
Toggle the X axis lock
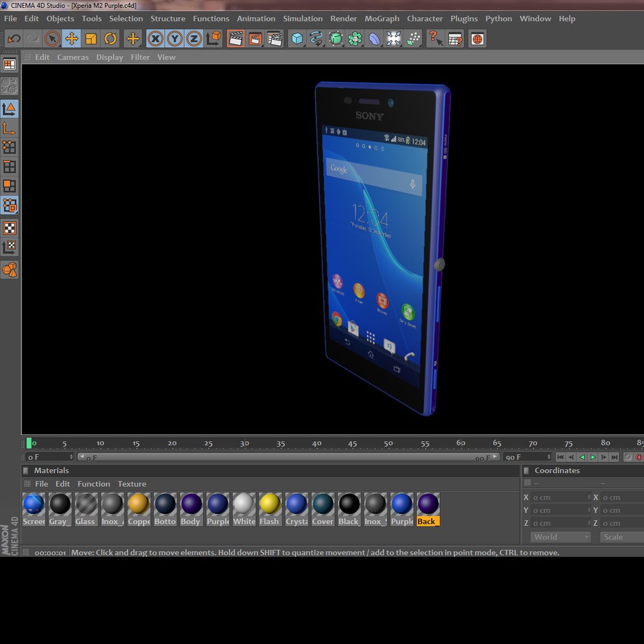pos(155,39)
